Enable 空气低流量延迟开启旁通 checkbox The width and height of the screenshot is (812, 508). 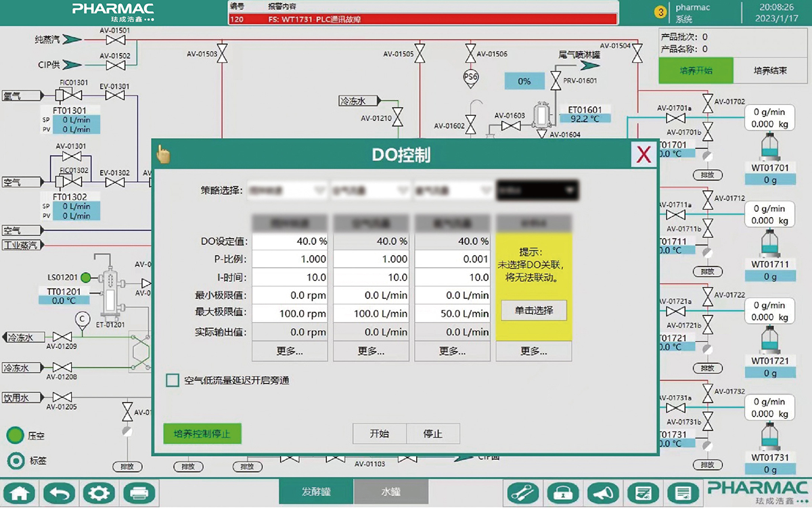click(x=173, y=381)
